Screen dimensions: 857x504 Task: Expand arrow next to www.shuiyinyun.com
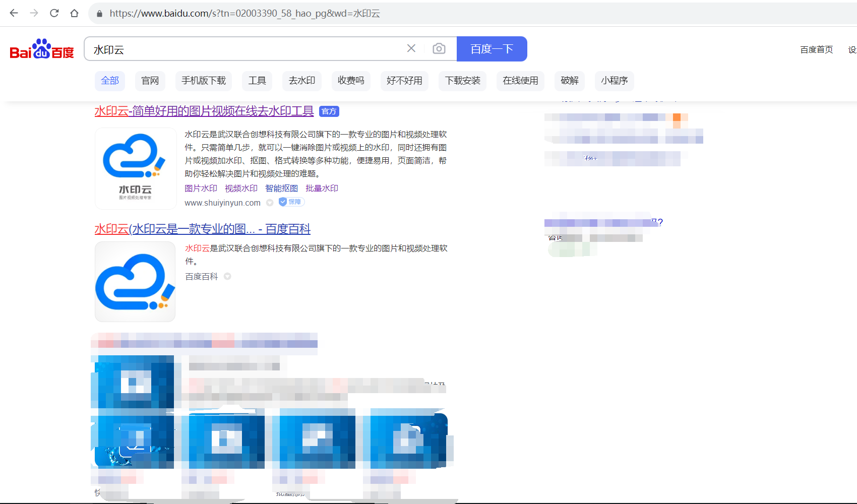coord(270,203)
